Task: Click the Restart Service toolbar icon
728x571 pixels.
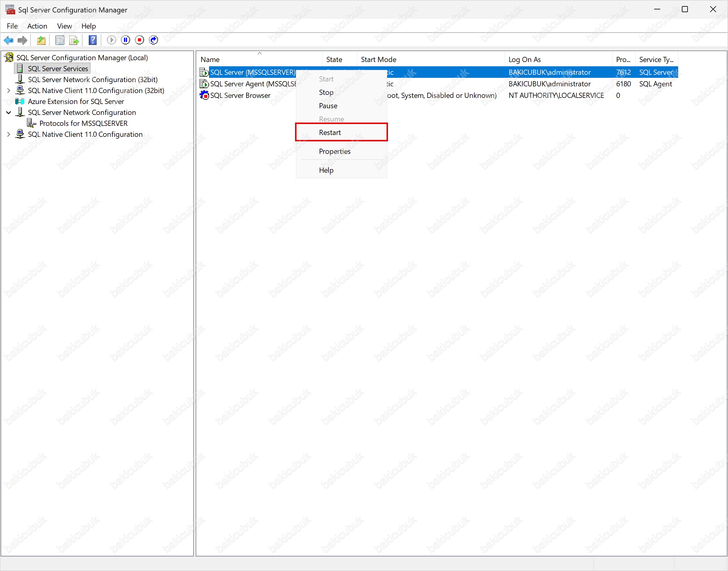Action: pos(154,40)
